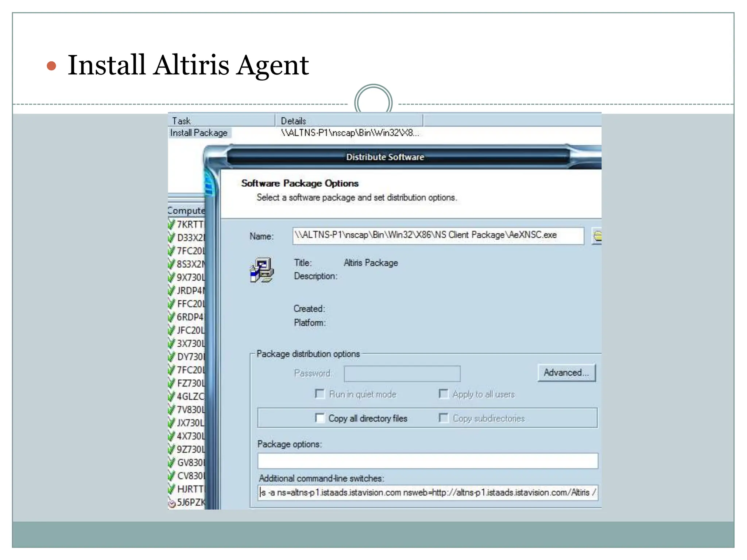Click the Distribute Software title bar

coord(385,157)
